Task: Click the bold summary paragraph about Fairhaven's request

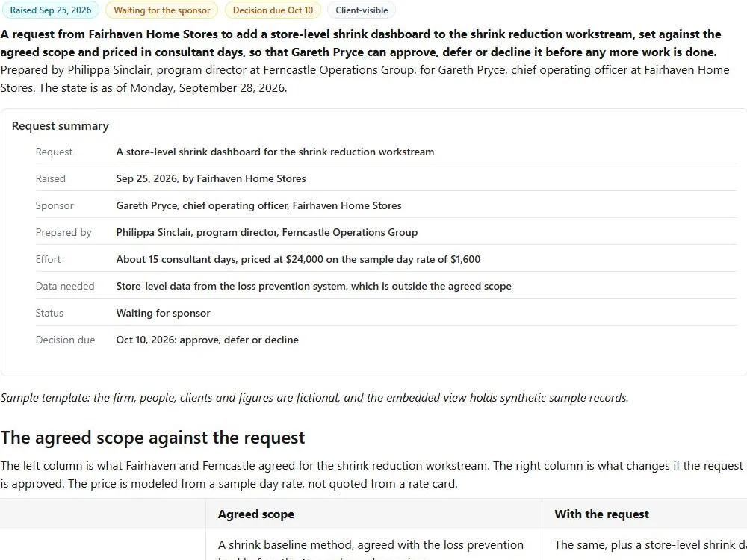Action: 361,43
